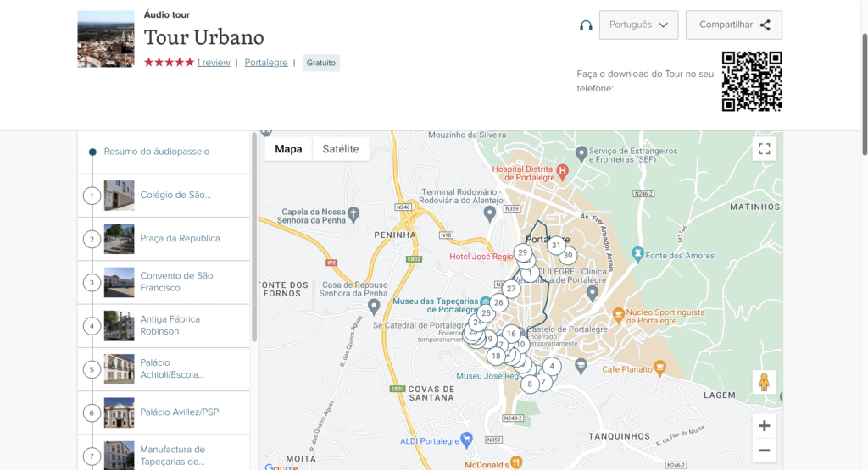Open the Tour Urbano cover thumbnail
This screenshot has height=470, width=868.
[106, 39]
